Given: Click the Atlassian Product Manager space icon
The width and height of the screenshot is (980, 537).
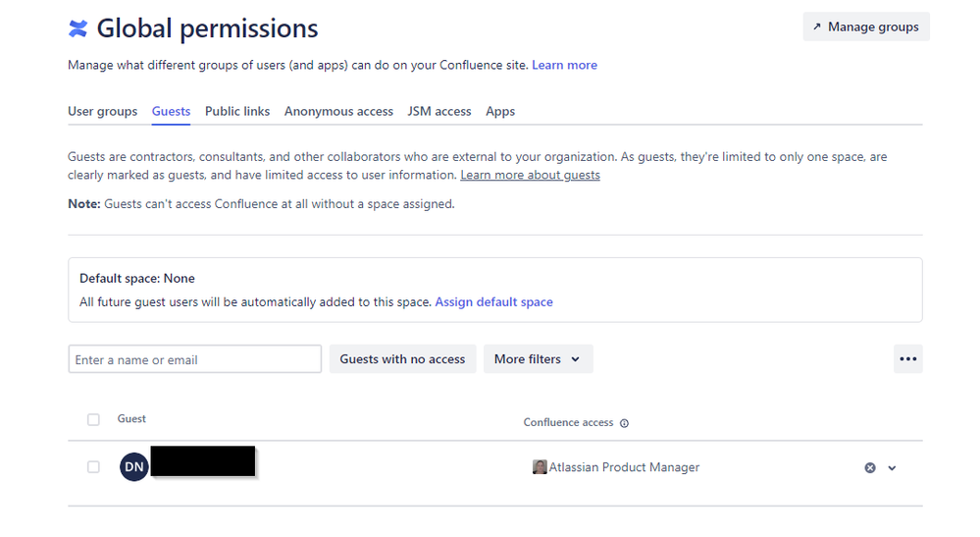Looking at the screenshot, I should [539, 467].
